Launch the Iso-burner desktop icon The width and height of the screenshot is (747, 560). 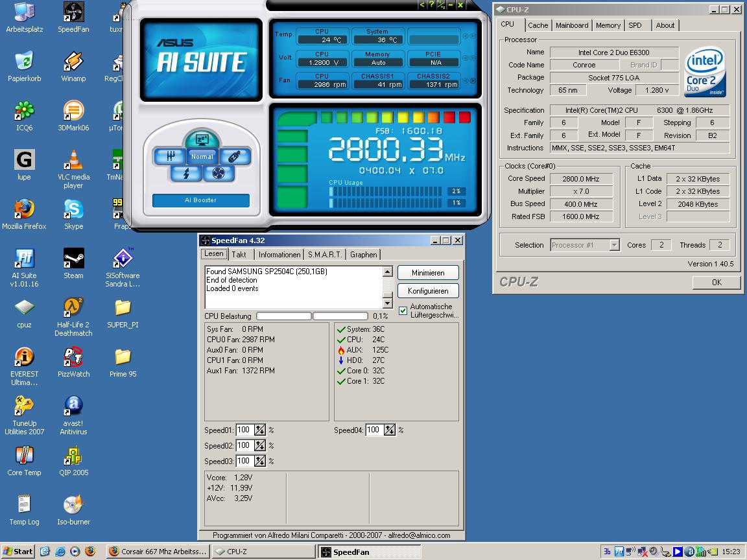[x=73, y=510]
